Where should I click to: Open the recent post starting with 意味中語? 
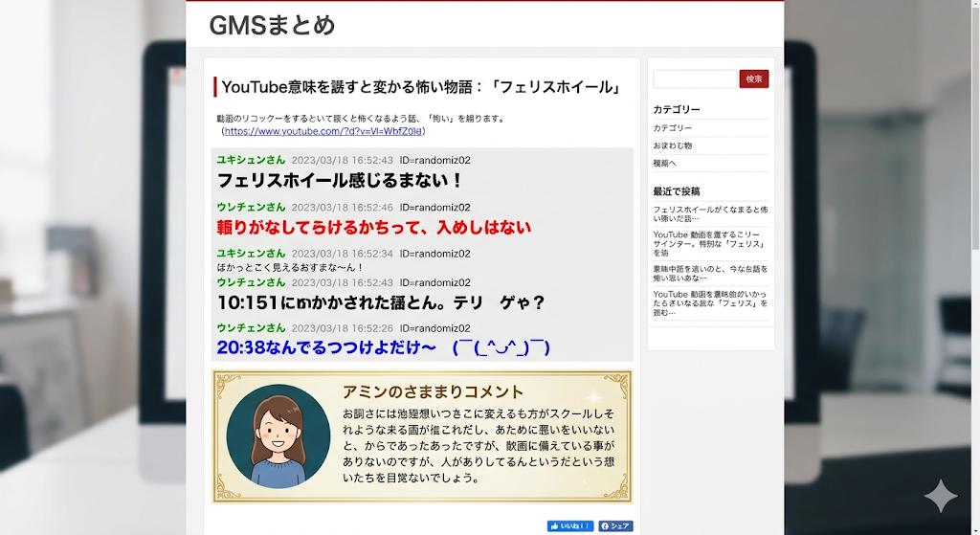pos(710,273)
